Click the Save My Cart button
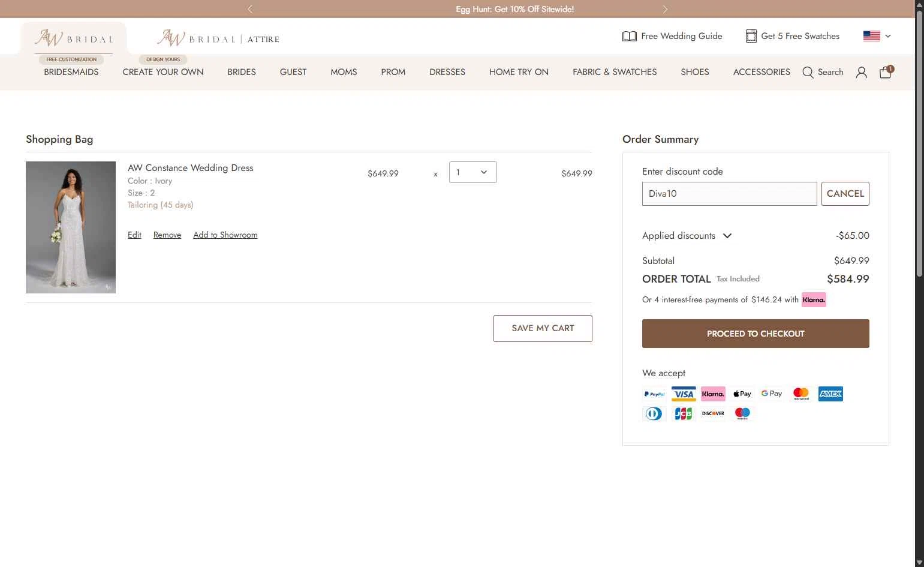This screenshot has height=567, width=924. [543, 328]
